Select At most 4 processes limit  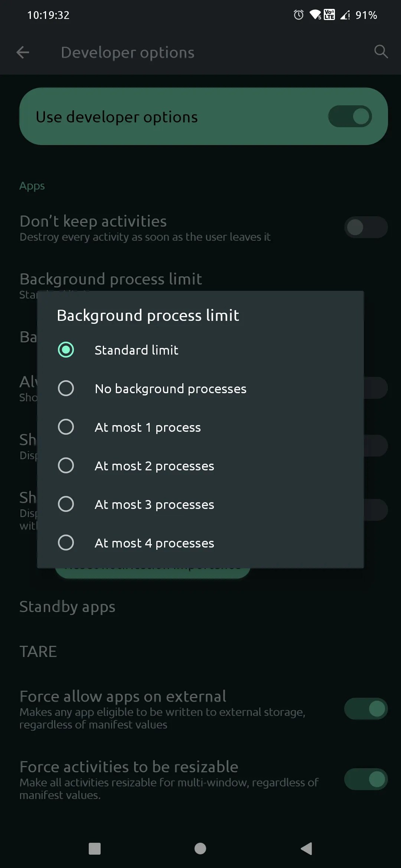tap(66, 543)
